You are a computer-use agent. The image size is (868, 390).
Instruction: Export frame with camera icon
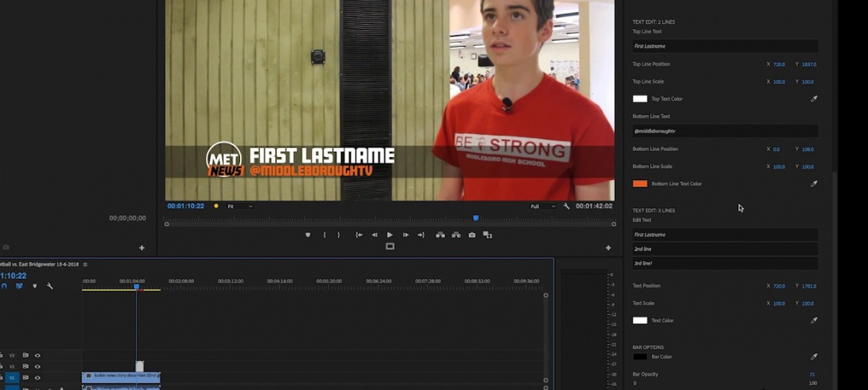(x=472, y=235)
